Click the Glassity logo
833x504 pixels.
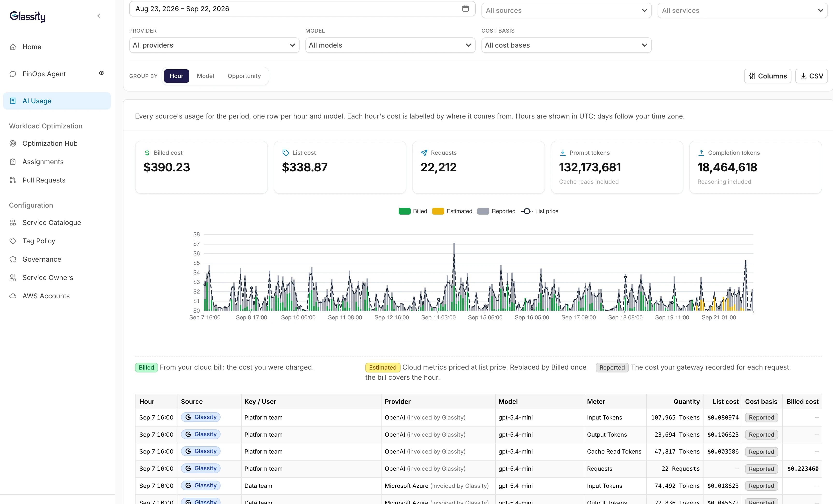click(27, 16)
